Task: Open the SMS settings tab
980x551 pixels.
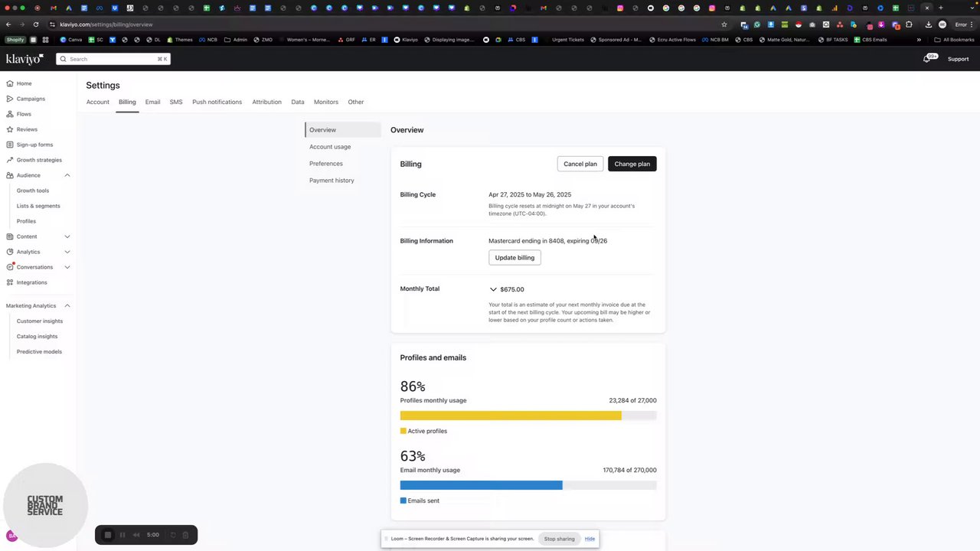Action: coord(176,102)
